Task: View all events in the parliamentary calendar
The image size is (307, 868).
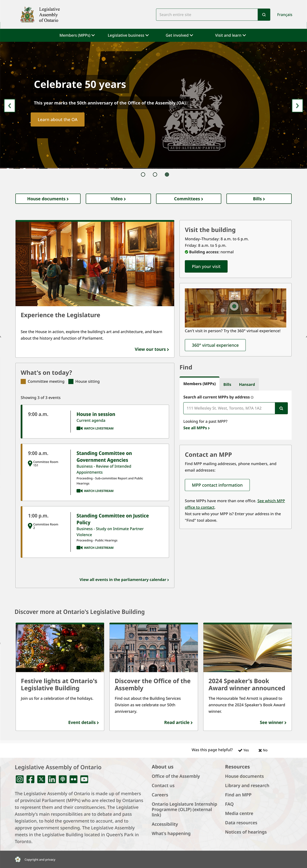Action: point(124,580)
